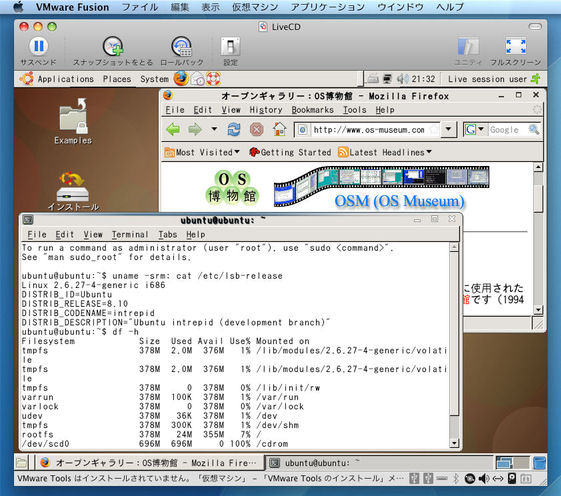The width and height of the screenshot is (561, 496).
Task: Open Firefox History menu
Action: click(266, 110)
